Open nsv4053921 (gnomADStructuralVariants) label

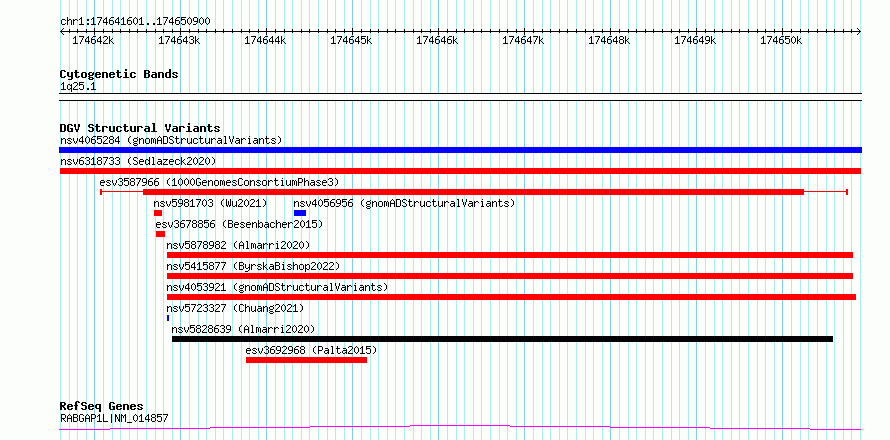click(278, 287)
